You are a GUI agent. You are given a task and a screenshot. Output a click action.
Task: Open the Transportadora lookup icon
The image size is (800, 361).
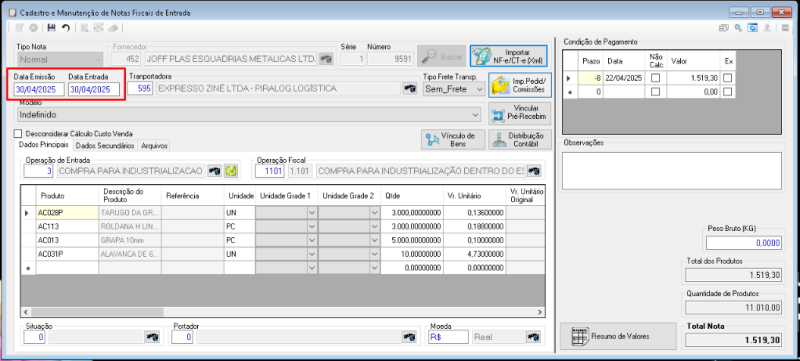point(410,89)
